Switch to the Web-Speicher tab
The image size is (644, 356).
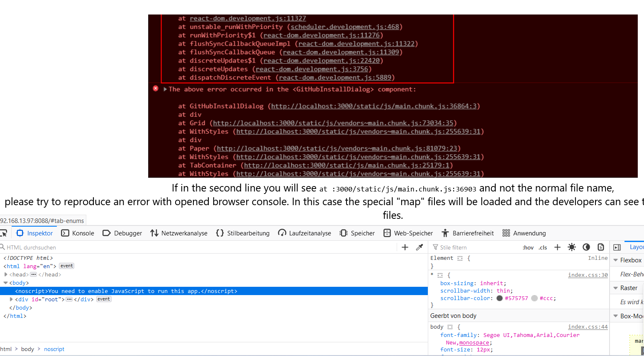point(408,233)
